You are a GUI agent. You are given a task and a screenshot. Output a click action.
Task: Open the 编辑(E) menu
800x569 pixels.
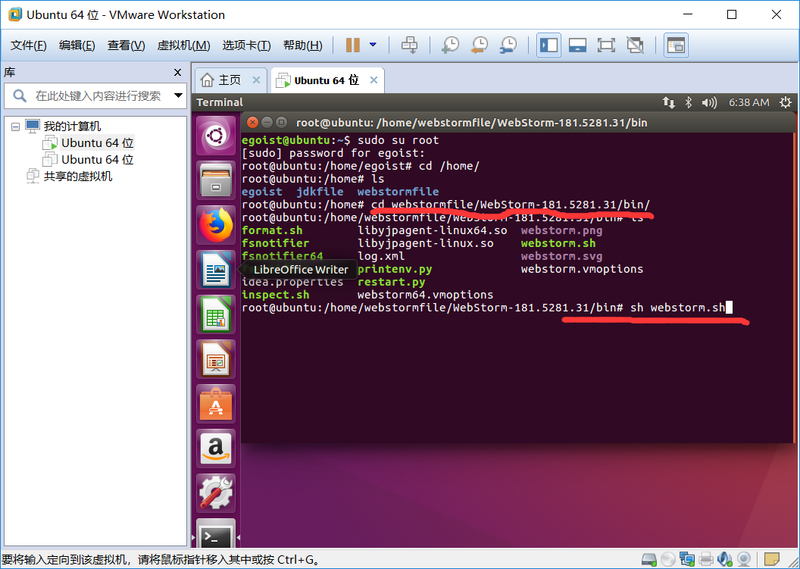tap(77, 45)
